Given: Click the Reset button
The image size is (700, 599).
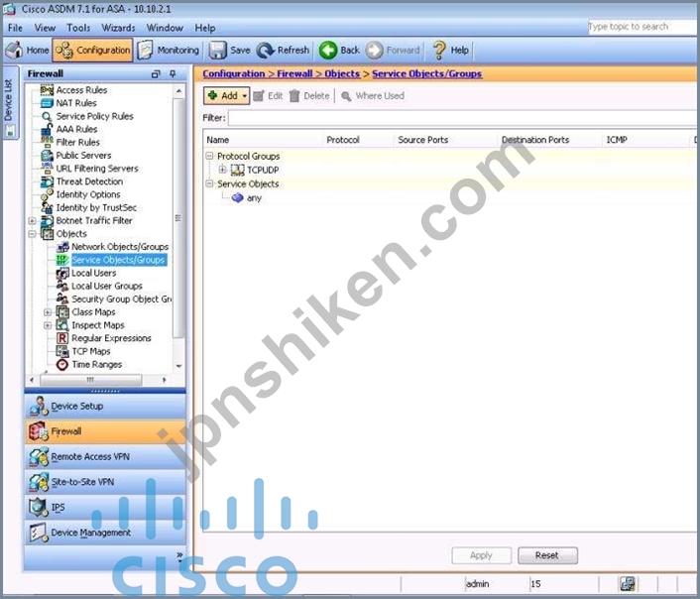Looking at the screenshot, I should (547, 555).
